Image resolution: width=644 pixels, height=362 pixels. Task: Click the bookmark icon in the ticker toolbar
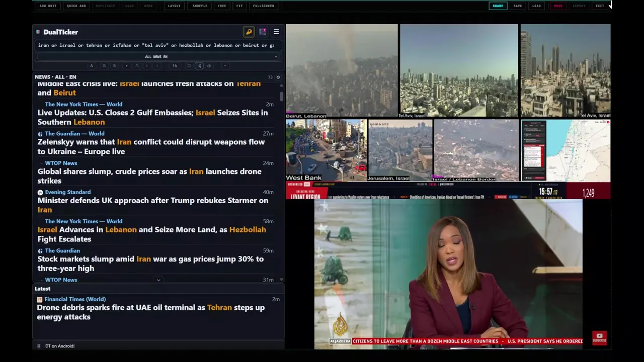[189, 66]
